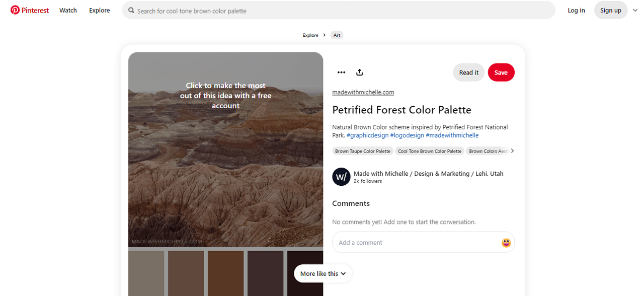Select the Brown Taupe Color Palette tag
Image resolution: width=644 pixels, height=296 pixels.
click(363, 151)
